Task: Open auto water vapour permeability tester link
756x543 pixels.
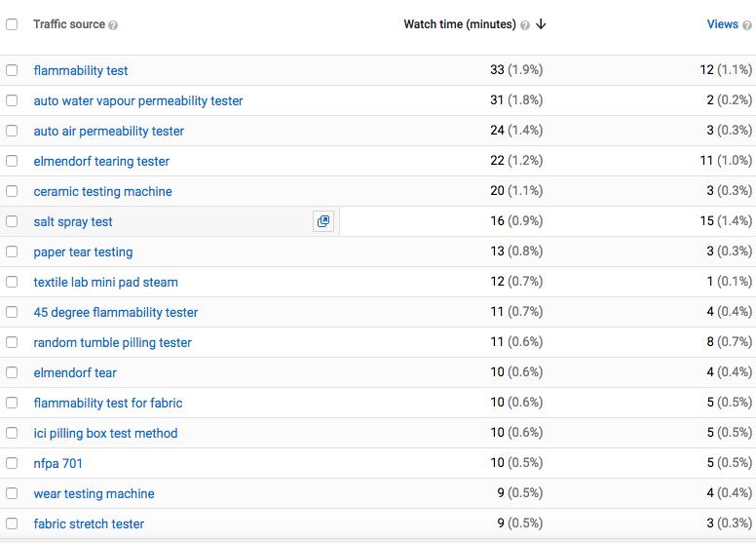Action: click(x=138, y=100)
